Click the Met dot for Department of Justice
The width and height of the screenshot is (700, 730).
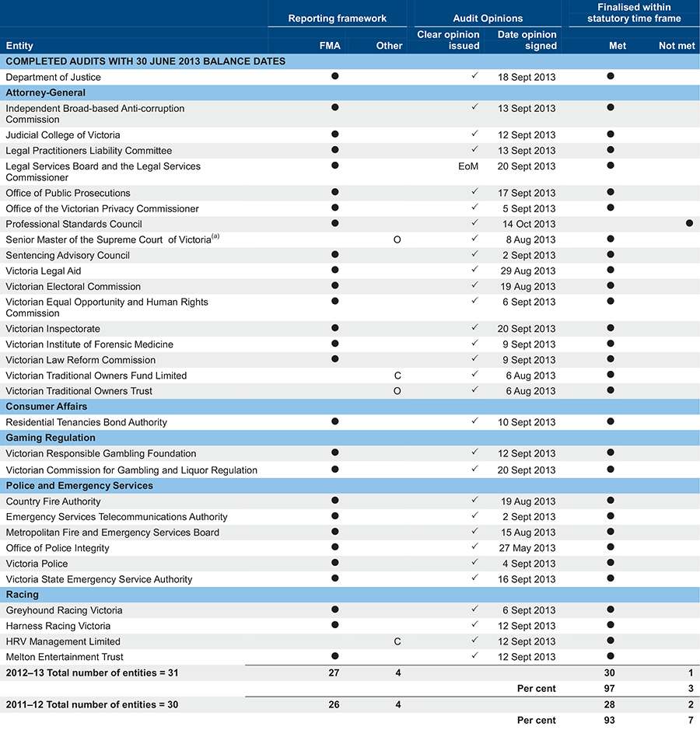coord(610,76)
